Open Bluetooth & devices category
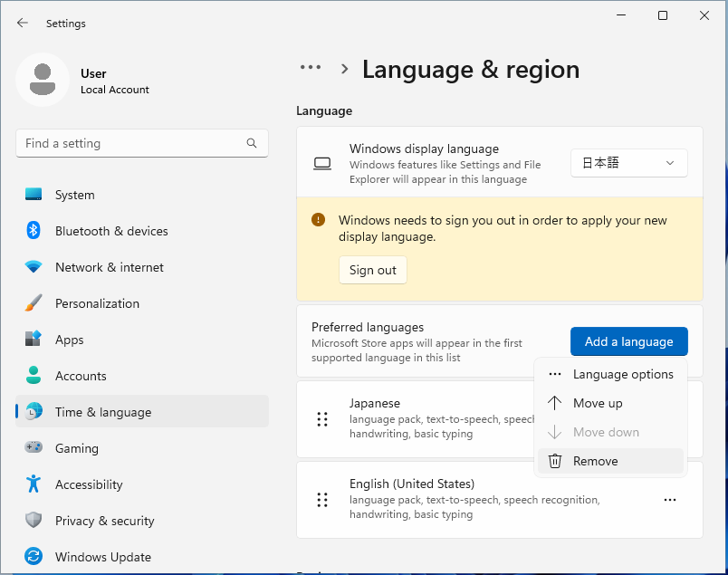The height and width of the screenshot is (575, 728). click(x=142, y=231)
